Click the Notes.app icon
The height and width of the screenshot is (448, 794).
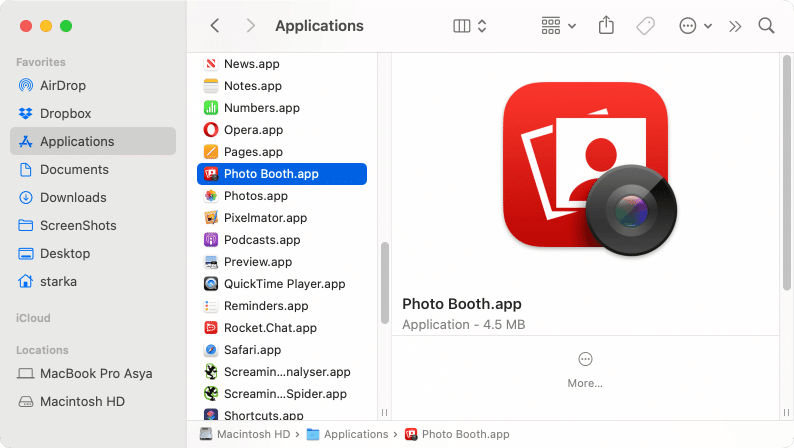tap(211, 86)
